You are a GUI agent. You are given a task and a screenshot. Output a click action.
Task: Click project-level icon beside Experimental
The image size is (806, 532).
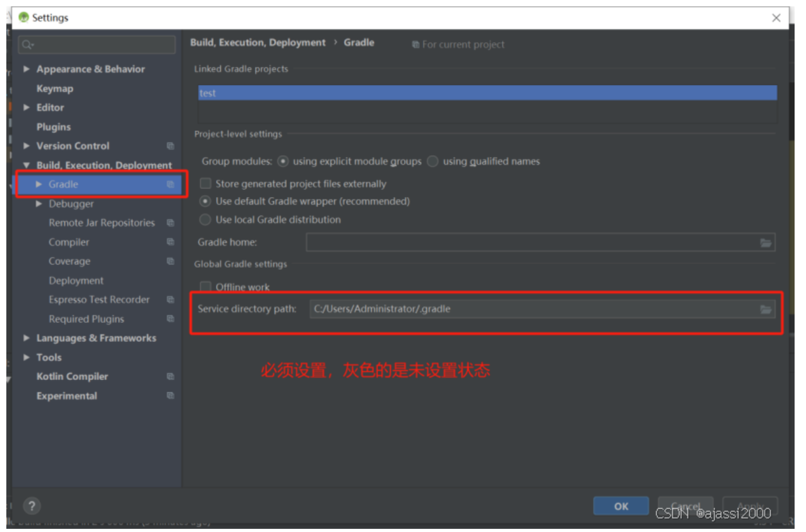pyautogui.click(x=170, y=395)
